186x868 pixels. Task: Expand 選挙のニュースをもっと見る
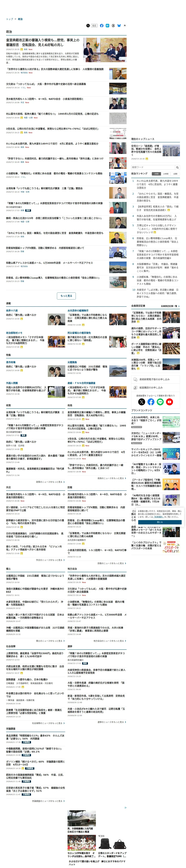112,722
